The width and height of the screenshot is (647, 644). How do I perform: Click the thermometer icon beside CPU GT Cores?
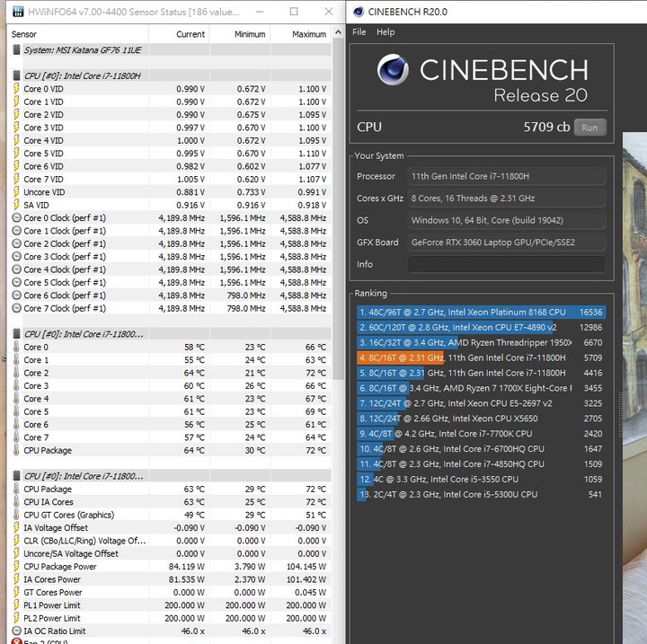(15, 515)
